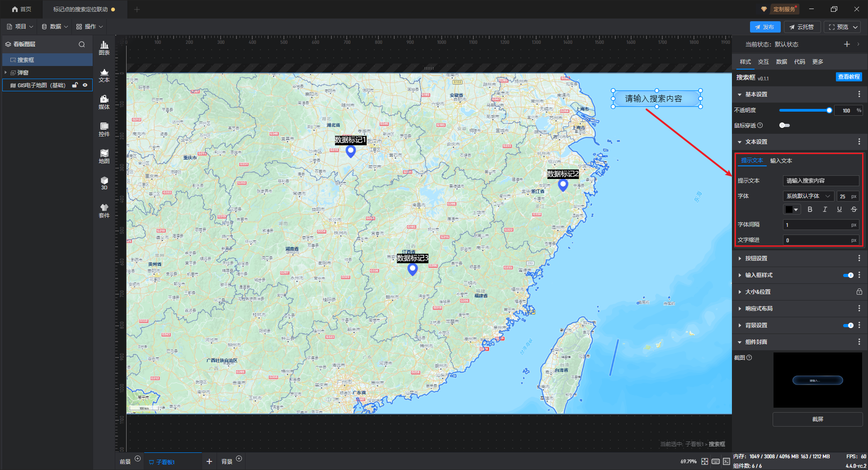
Task: Toggle the 鼠标穿透 switch
Action: [784, 125]
